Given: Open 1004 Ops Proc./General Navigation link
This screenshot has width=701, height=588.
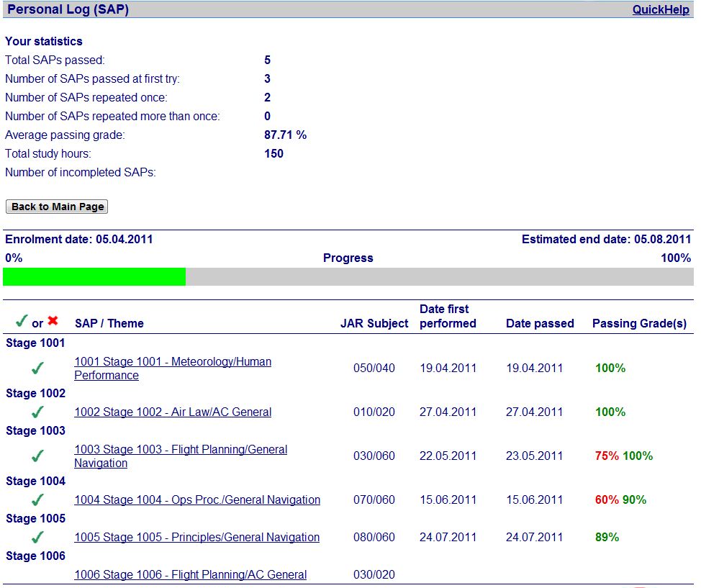Looking at the screenshot, I should point(196,500).
